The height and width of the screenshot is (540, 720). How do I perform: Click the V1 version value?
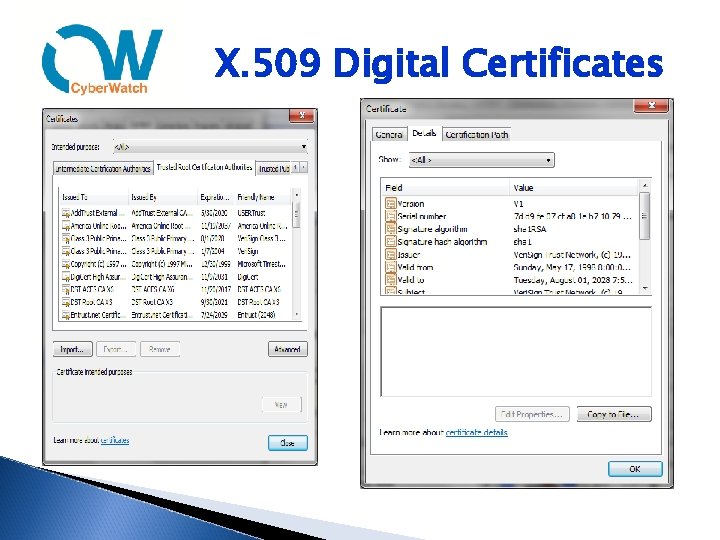[x=518, y=203]
